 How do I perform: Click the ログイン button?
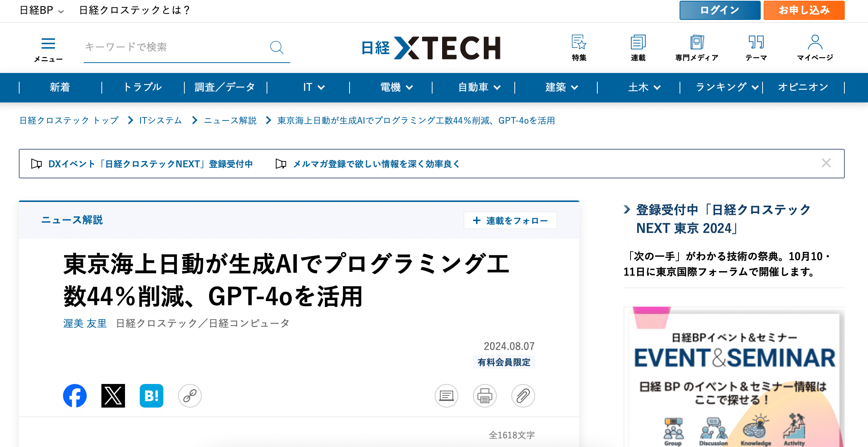(x=720, y=10)
